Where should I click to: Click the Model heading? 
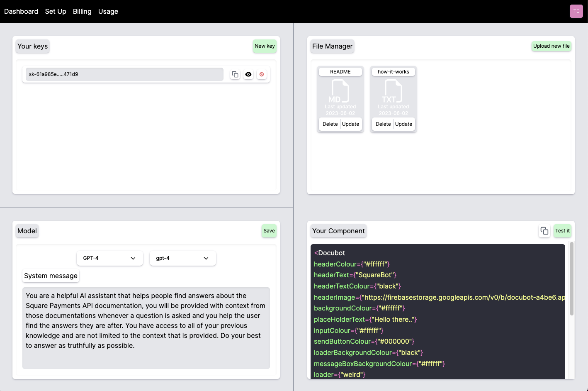click(x=27, y=231)
